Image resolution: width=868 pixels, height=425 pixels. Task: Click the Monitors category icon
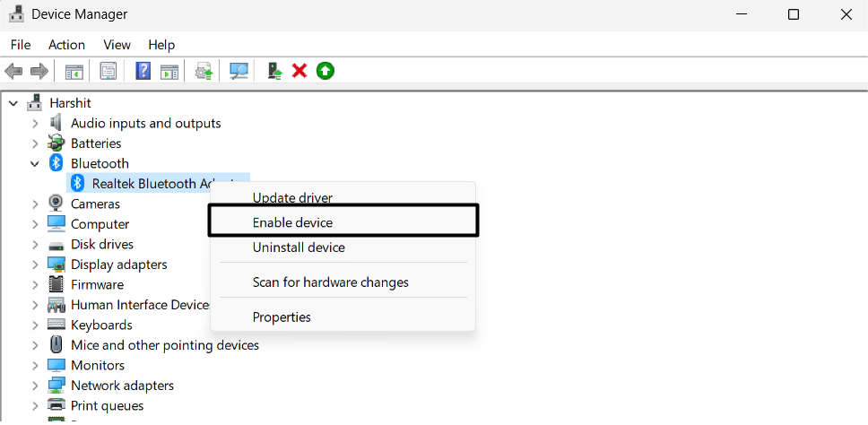tap(56, 365)
